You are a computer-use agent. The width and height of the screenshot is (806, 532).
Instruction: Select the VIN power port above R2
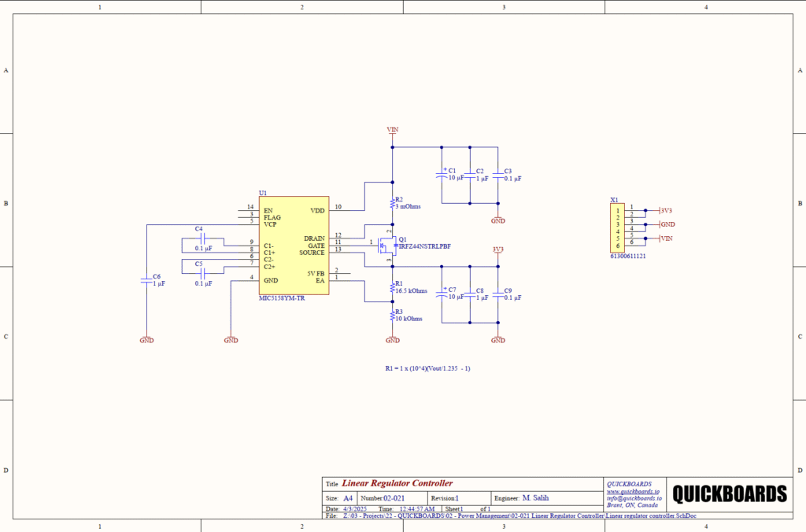click(392, 131)
